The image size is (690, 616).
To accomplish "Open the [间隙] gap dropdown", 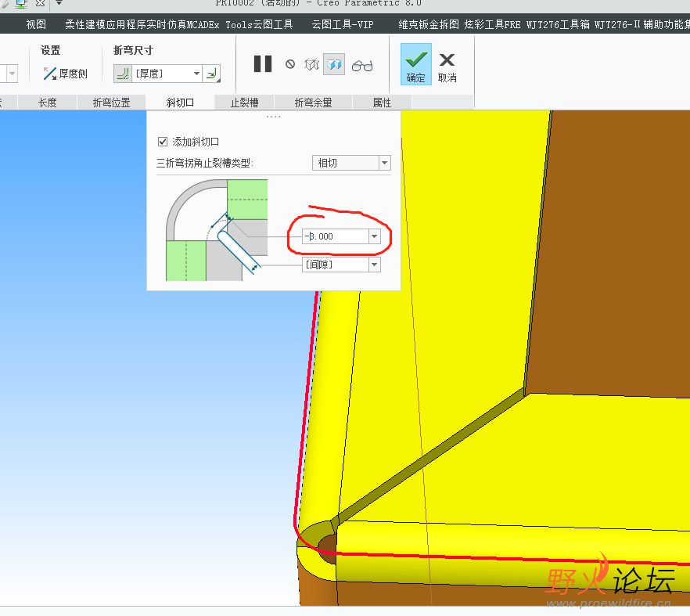I will (x=375, y=265).
